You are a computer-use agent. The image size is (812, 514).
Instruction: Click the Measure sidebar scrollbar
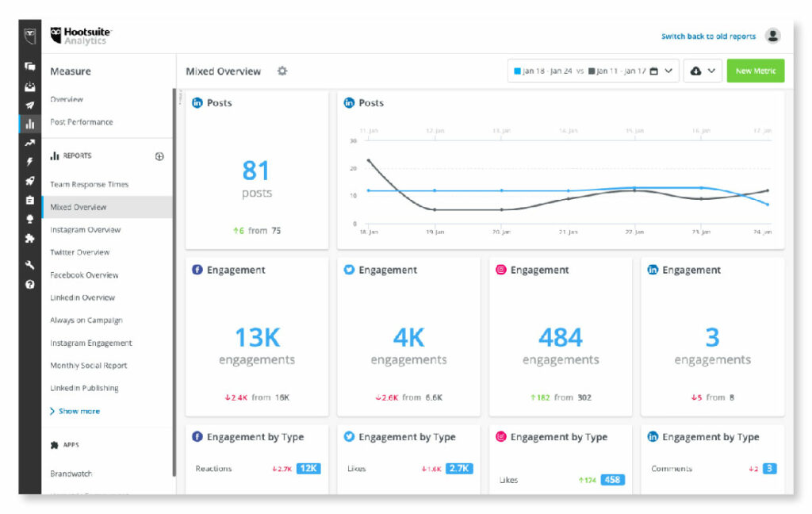click(x=174, y=282)
